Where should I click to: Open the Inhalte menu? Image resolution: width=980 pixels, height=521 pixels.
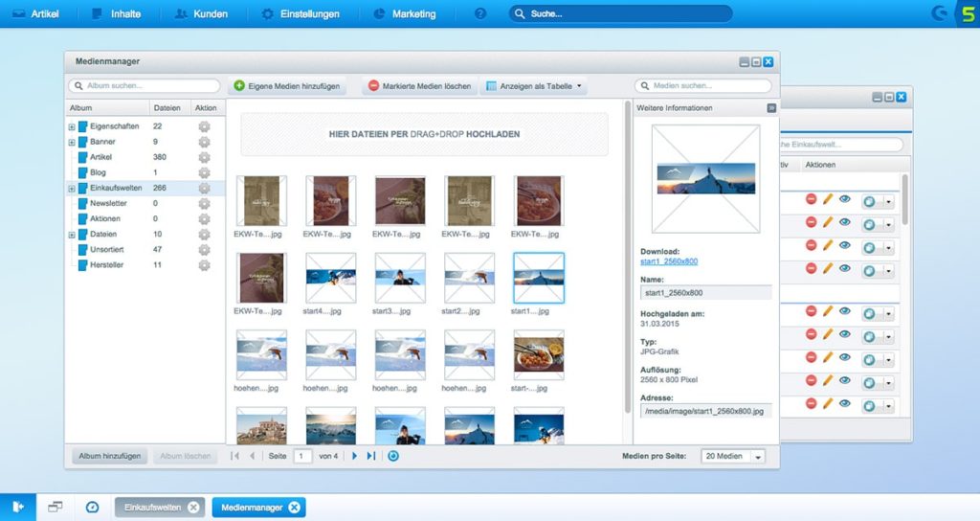pos(116,13)
